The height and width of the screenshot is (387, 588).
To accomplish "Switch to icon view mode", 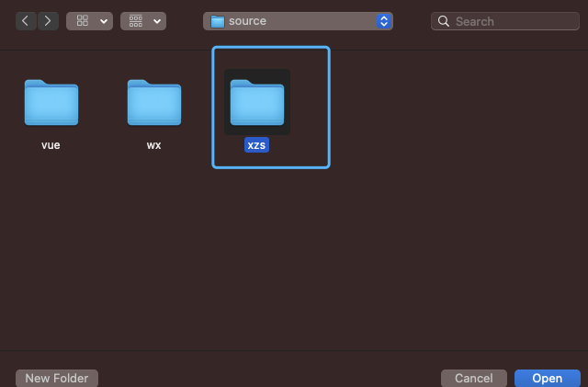I will (83, 21).
